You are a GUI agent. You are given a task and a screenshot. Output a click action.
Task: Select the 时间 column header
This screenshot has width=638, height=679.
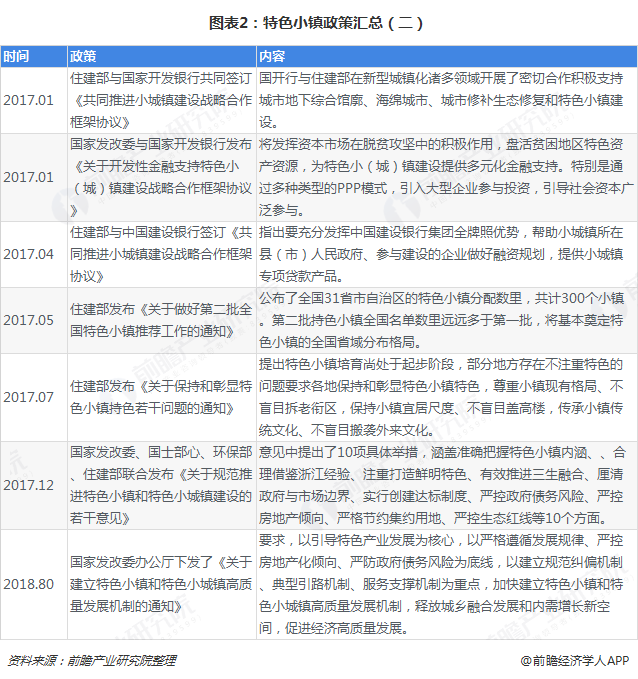(x=16, y=55)
